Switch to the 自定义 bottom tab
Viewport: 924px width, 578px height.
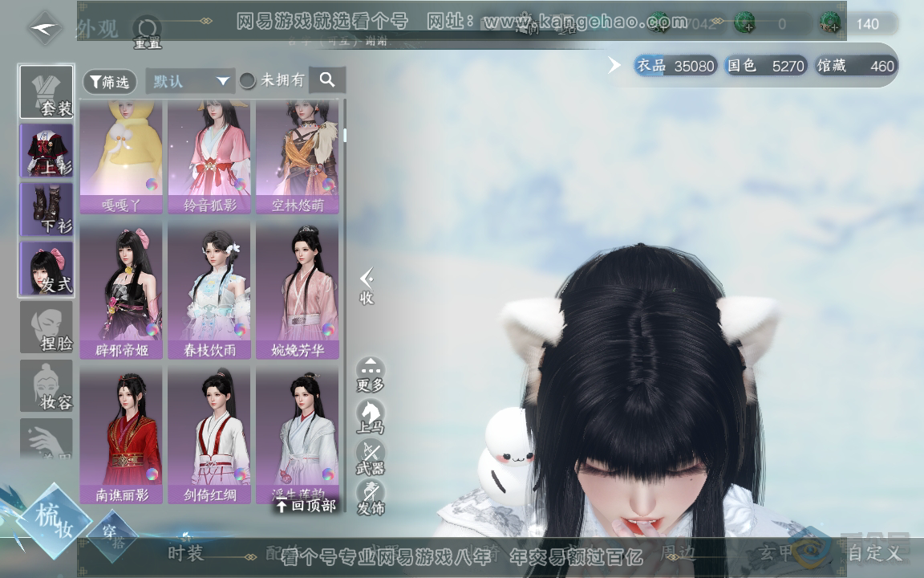point(874,553)
